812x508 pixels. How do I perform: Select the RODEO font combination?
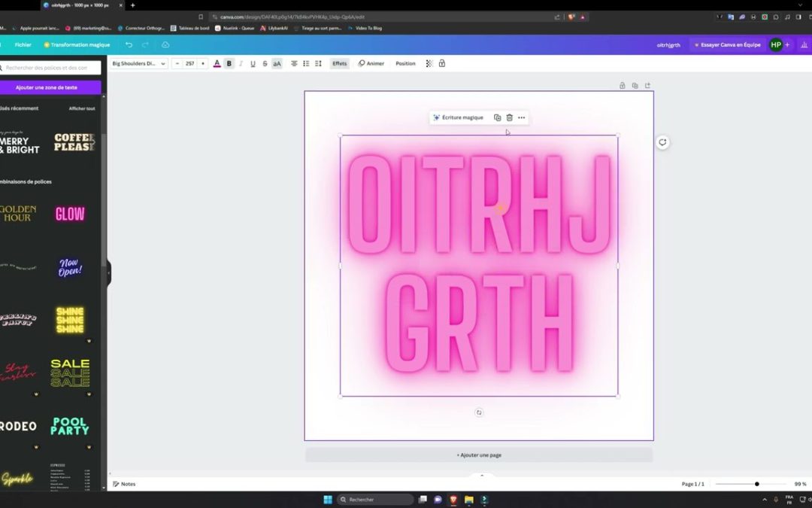19,426
